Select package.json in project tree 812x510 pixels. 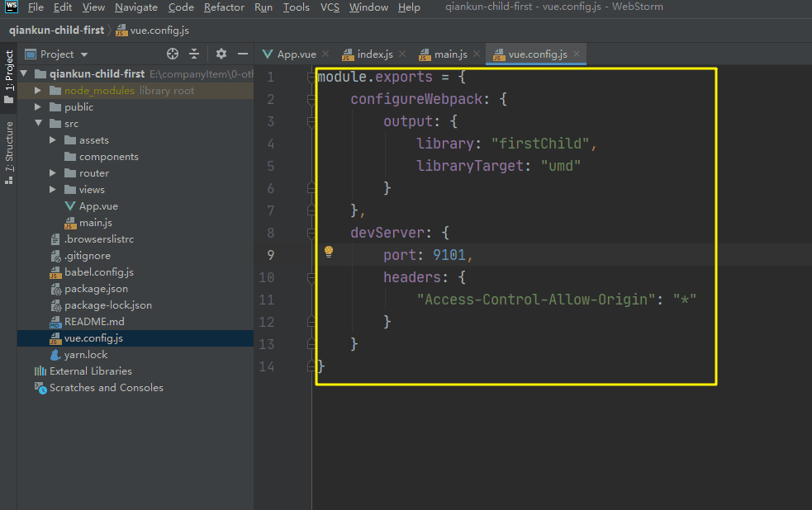pyautogui.click(x=96, y=289)
